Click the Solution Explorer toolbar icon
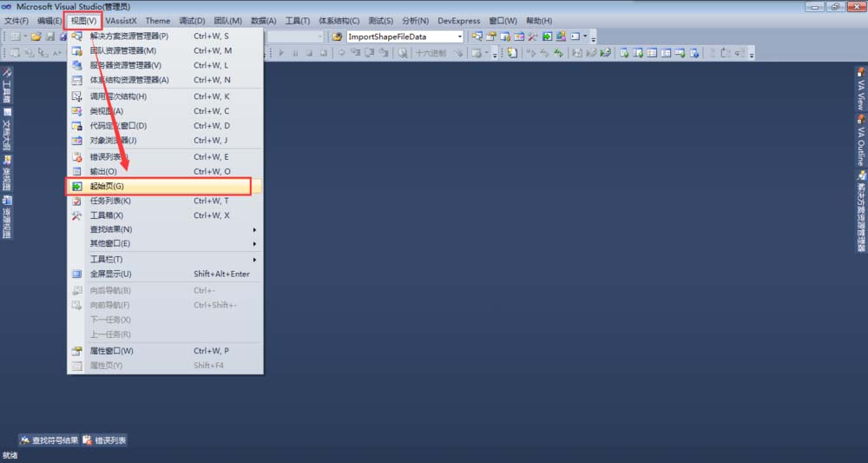 pos(477,37)
